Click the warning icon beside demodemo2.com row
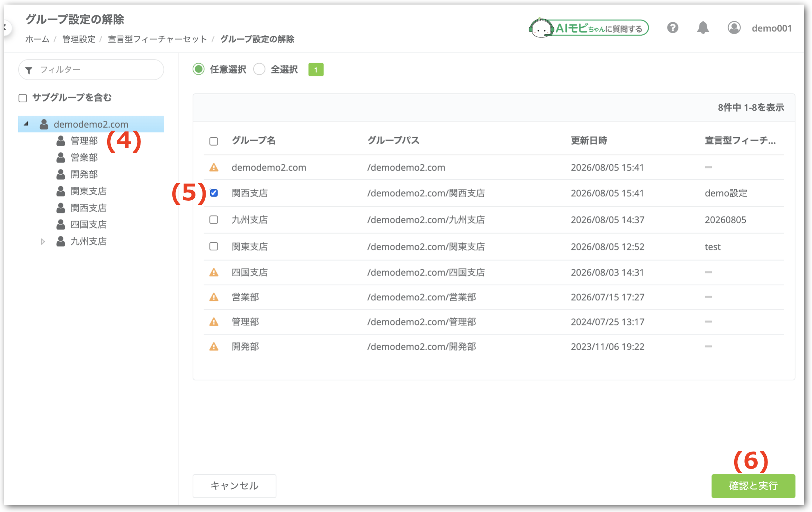The width and height of the screenshot is (812, 512). pos(214,167)
